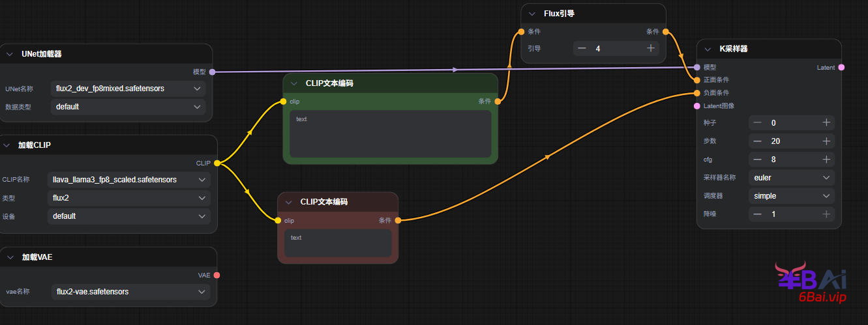868x325 pixels.
Task: Click the 负面条件 input port on K采样器
Action: [x=697, y=92]
